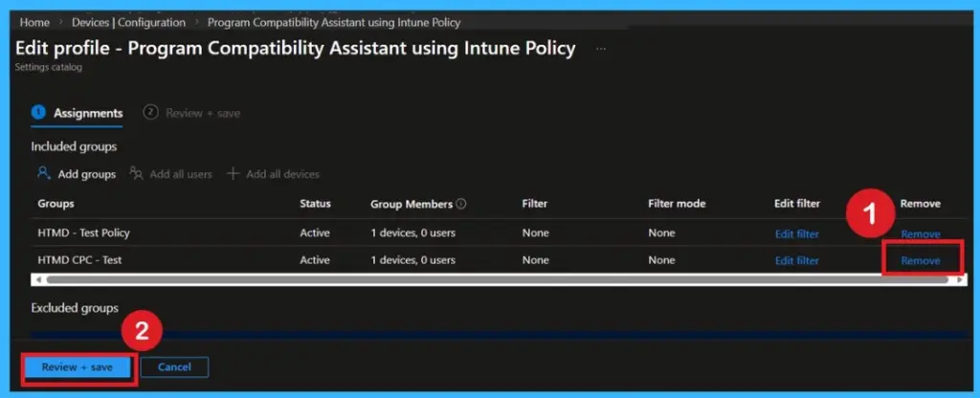Remove the HTMD - Test Policy group
Image resolution: width=980 pixels, height=398 pixels.
[x=920, y=234]
